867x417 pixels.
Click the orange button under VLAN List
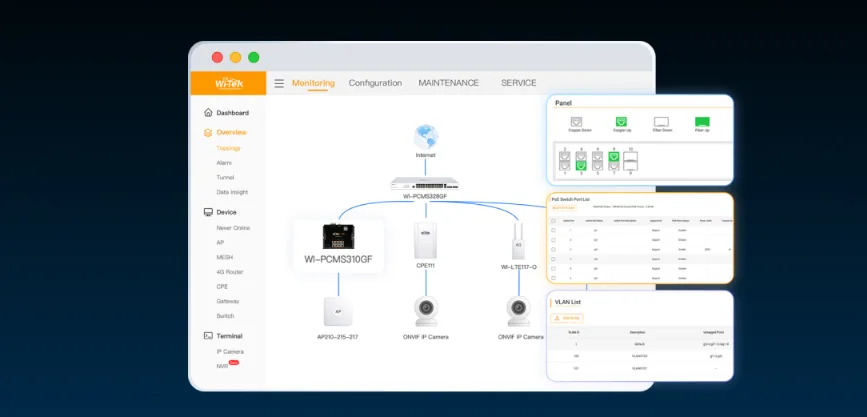pos(567,319)
